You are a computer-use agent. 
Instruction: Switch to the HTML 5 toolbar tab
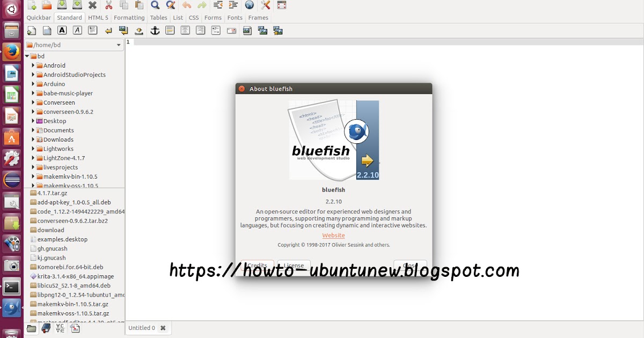pos(98,17)
